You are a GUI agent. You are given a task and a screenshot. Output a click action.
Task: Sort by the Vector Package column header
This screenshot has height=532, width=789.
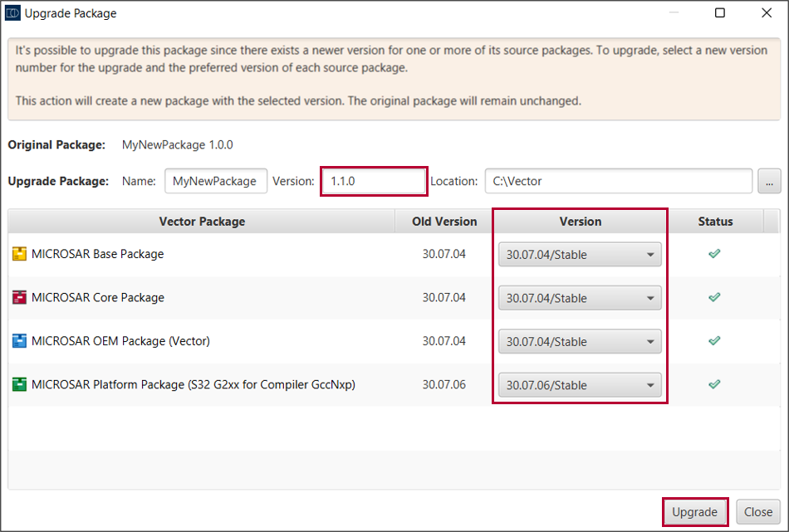point(202,222)
